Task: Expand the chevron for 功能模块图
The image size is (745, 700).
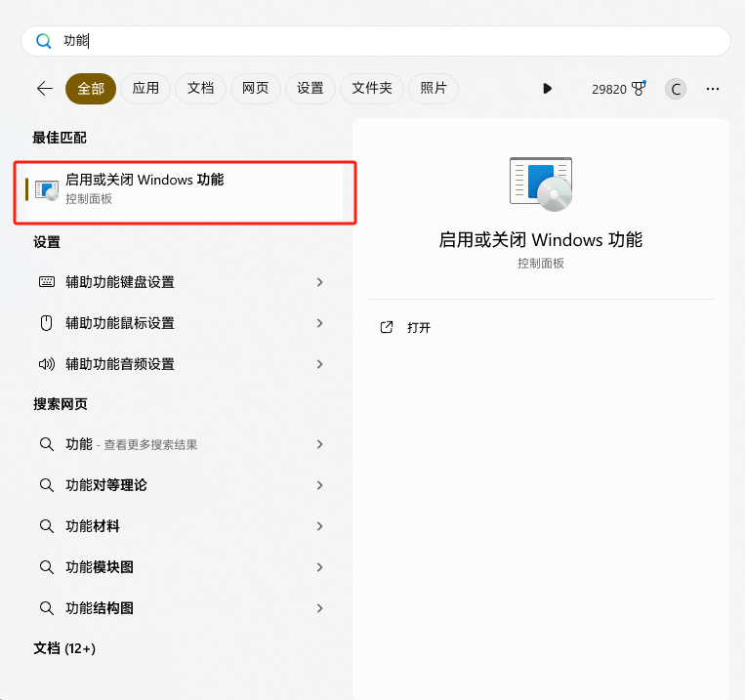Action: tap(319, 567)
